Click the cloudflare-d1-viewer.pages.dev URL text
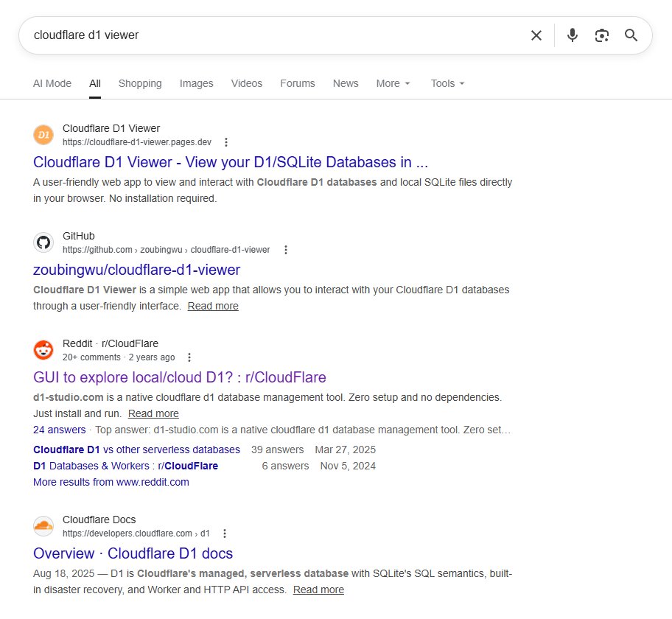 click(x=137, y=142)
